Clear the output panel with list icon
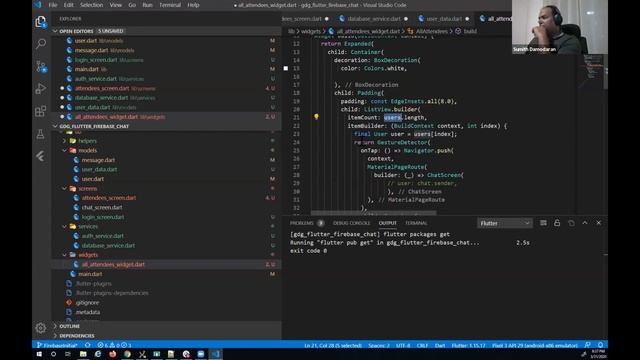640x360 pixels. point(543,223)
